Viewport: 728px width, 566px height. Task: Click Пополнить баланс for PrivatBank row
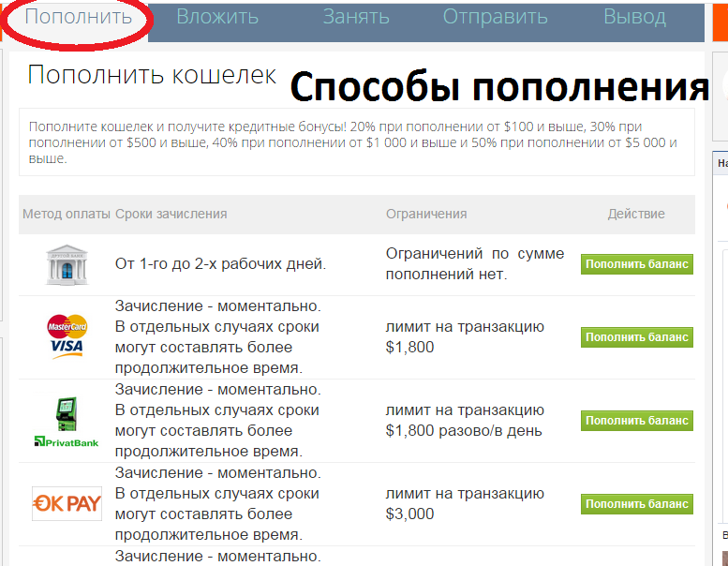636,421
